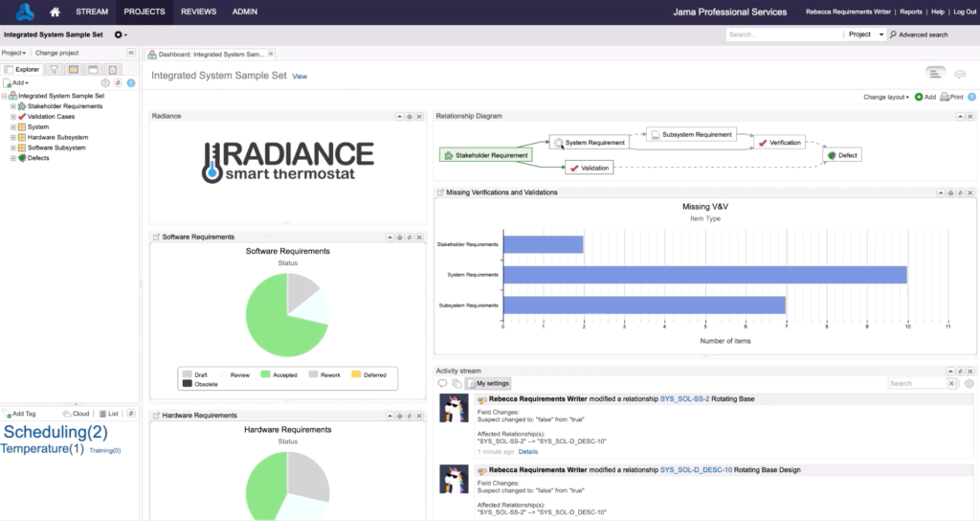Click the Scheduling(2) tag link
This screenshot has height=521, width=980.
point(56,432)
